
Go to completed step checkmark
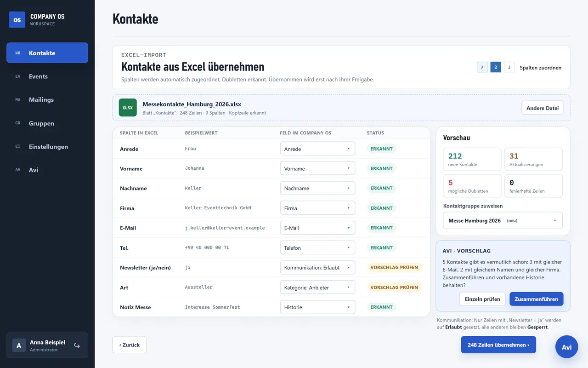pos(482,67)
